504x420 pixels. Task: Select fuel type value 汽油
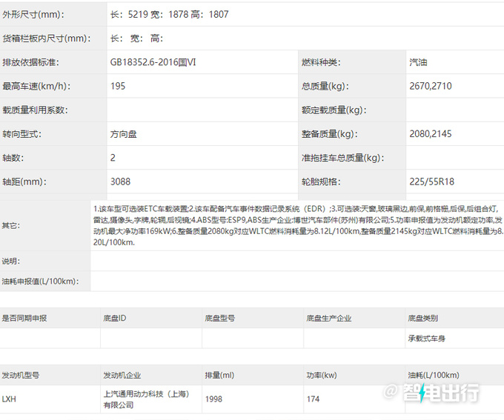[x=418, y=62]
